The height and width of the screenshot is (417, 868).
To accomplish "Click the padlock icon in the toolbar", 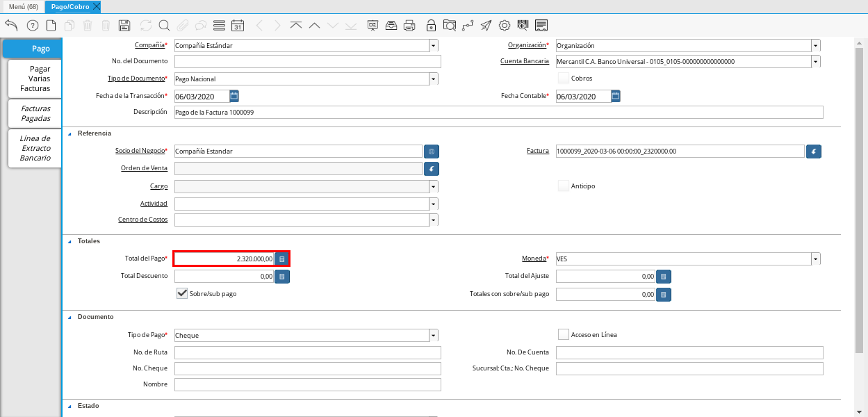I will coord(431,26).
